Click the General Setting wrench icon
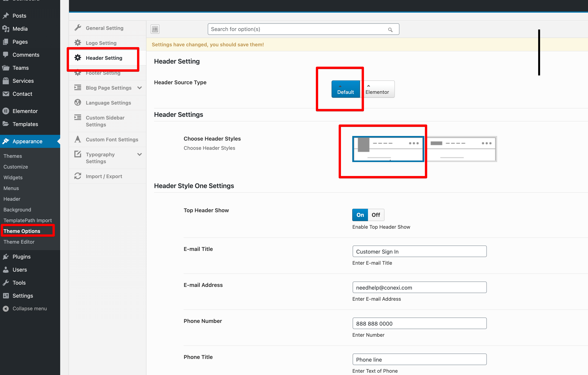Screen dimensions: 588x375 [78, 28]
